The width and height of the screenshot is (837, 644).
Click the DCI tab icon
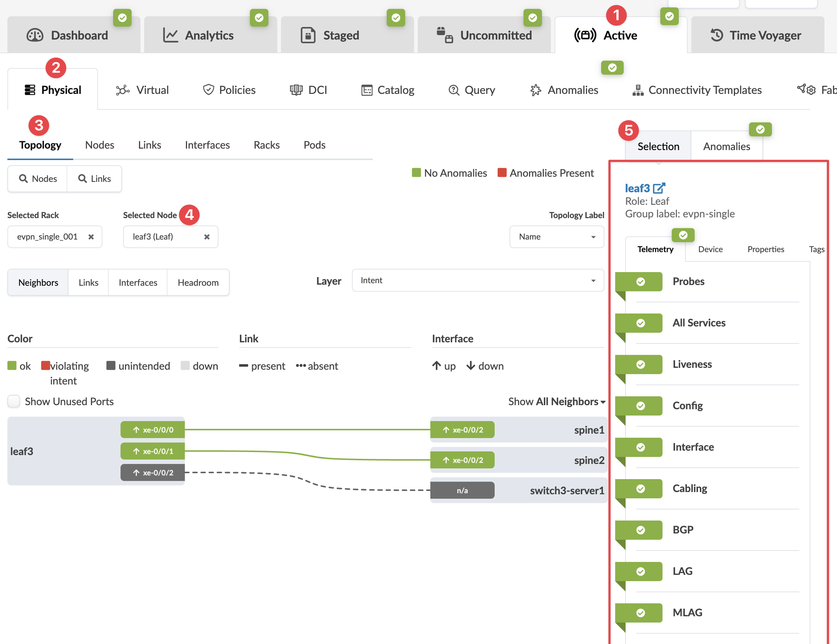[296, 90]
